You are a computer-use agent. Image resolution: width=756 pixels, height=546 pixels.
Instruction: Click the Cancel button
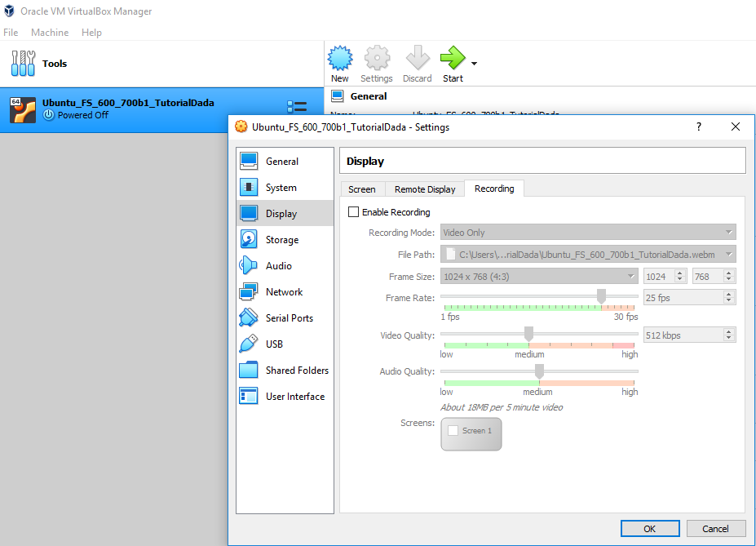point(715,529)
